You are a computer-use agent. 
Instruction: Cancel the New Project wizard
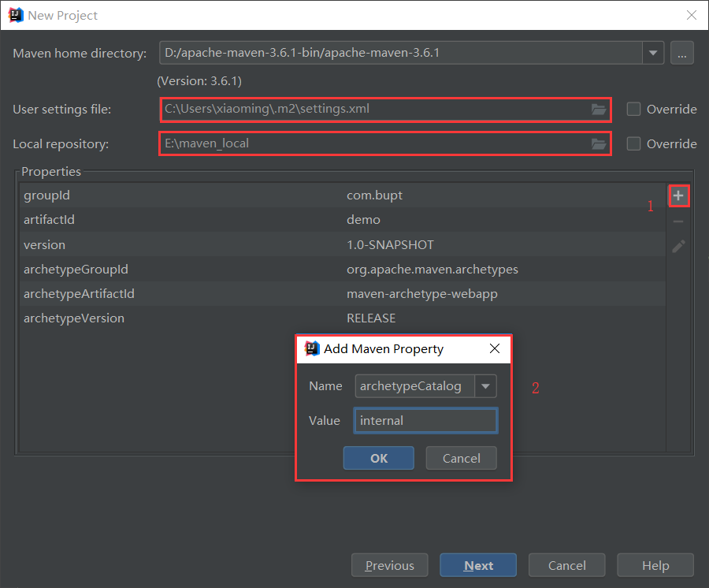click(567, 565)
